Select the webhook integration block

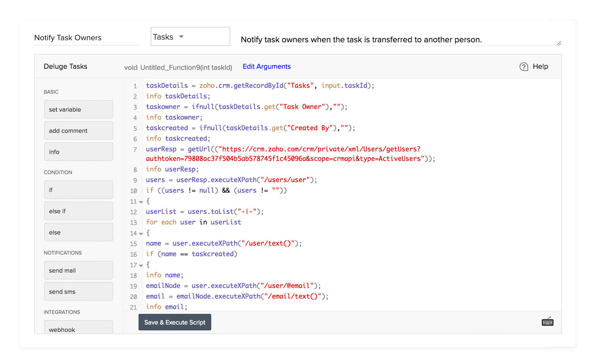78,327
